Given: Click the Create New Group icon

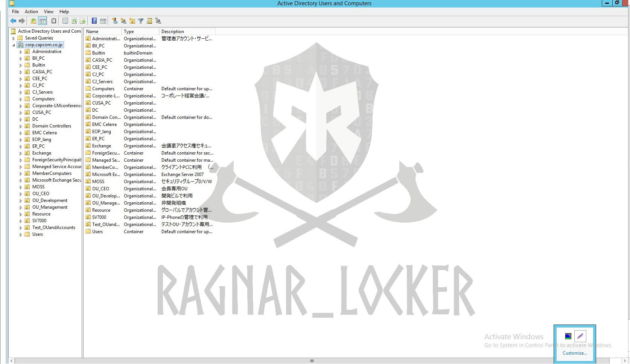Looking at the screenshot, I should point(123,21).
